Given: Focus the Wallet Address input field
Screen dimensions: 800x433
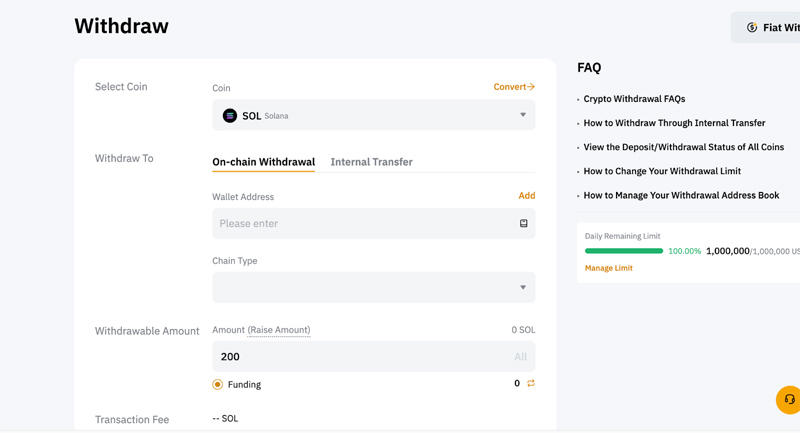Looking at the screenshot, I should (x=373, y=223).
